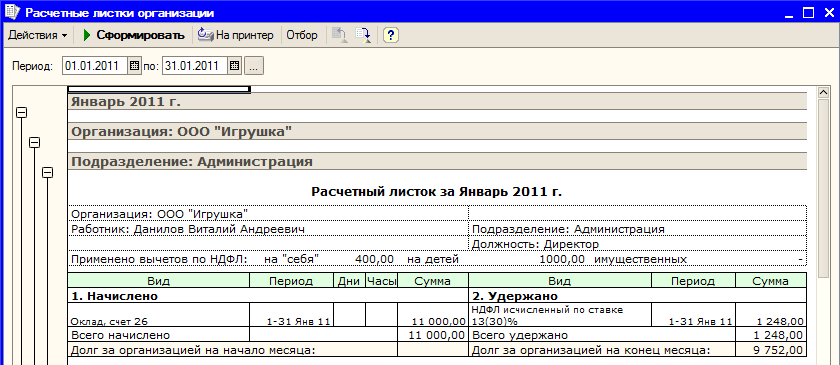Click the Расчетный листок за Январь 2011 title

tap(437, 192)
